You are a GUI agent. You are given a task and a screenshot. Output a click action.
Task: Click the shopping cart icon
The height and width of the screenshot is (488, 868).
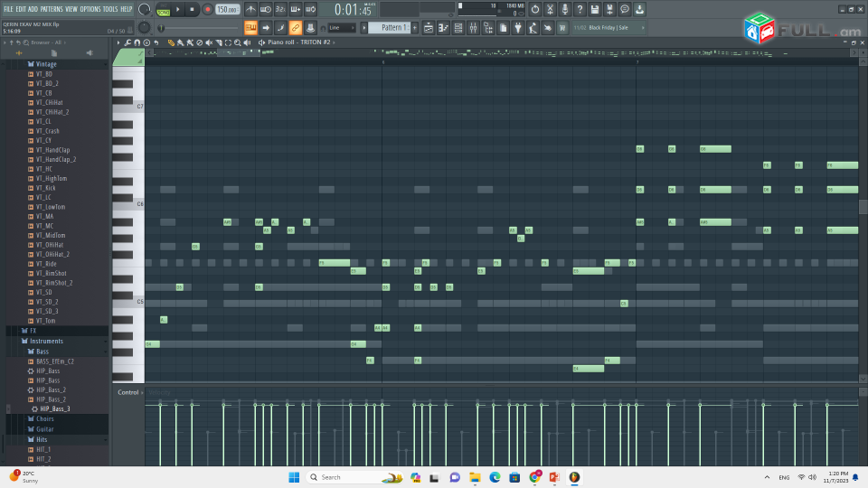click(563, 28)
